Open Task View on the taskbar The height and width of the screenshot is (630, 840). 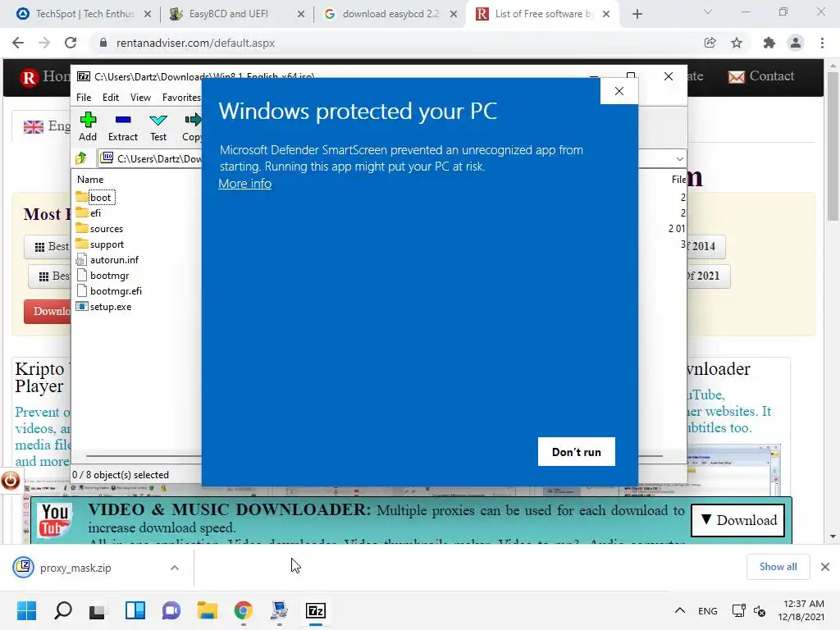pos(98,610)
